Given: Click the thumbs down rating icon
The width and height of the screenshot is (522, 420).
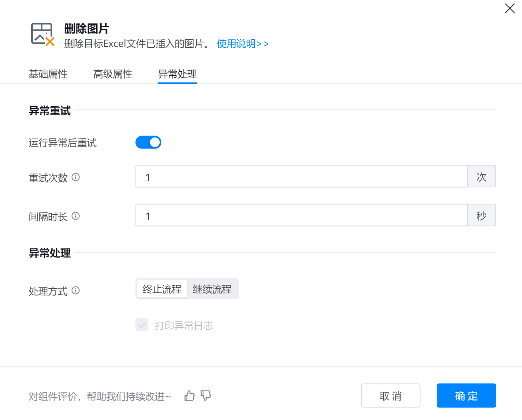Looking at the screenshot, I should point(206,396).
